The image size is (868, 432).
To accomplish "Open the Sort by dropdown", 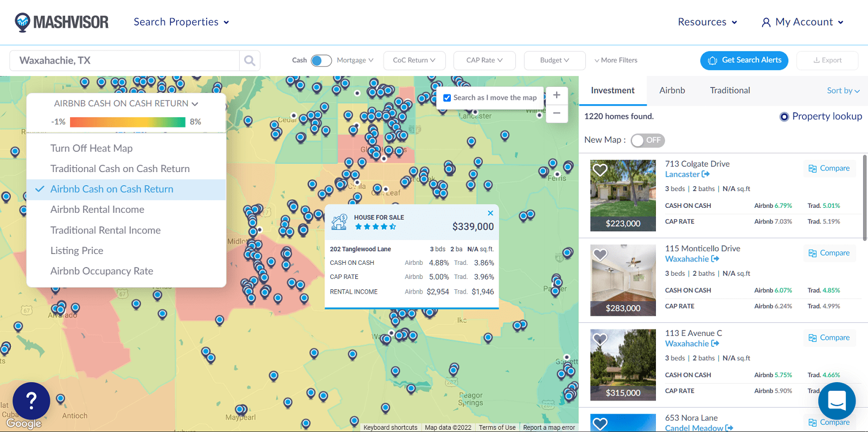I will [x=843, y=91].
